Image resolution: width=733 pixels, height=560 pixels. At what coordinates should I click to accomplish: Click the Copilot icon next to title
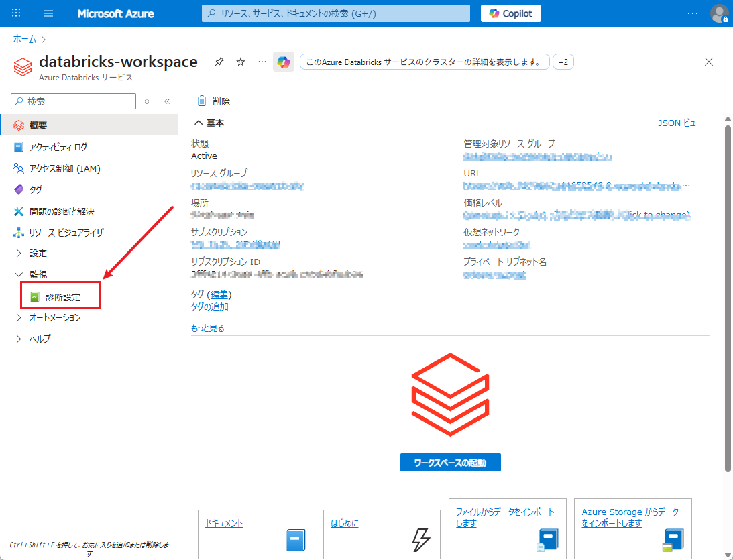[x=283, y=62]
